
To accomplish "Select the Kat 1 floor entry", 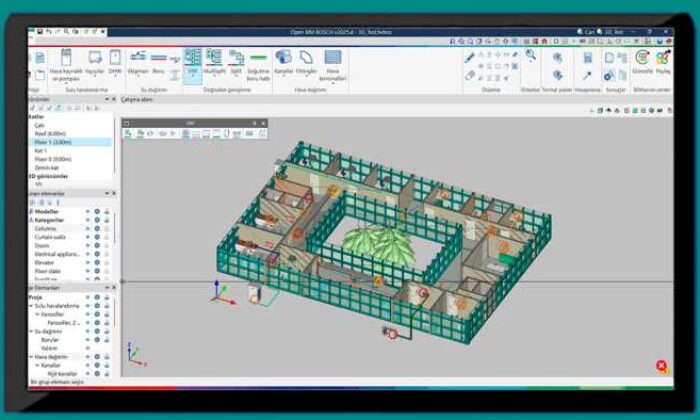I will [40, 150].
